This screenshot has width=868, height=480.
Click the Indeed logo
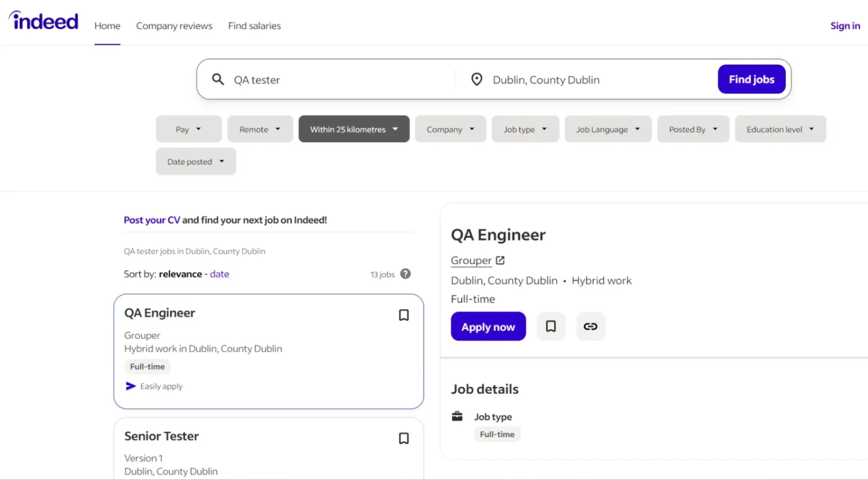coord(43,21)
